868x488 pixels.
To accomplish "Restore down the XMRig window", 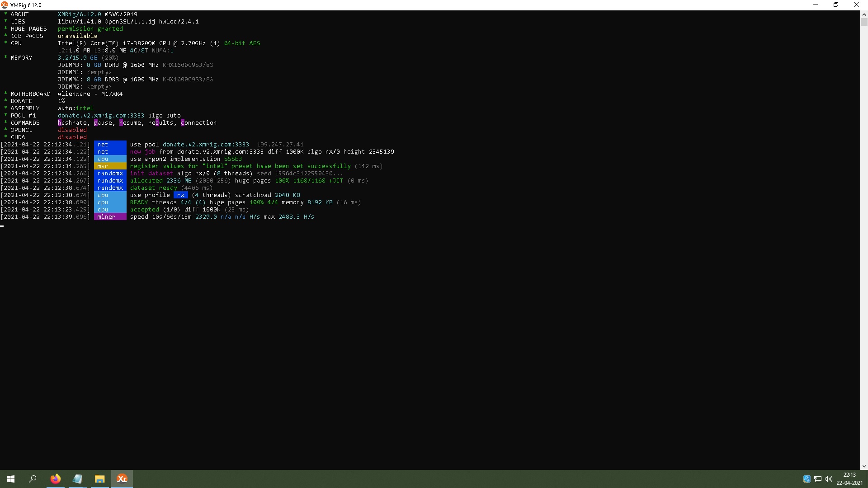I will 836,5.
